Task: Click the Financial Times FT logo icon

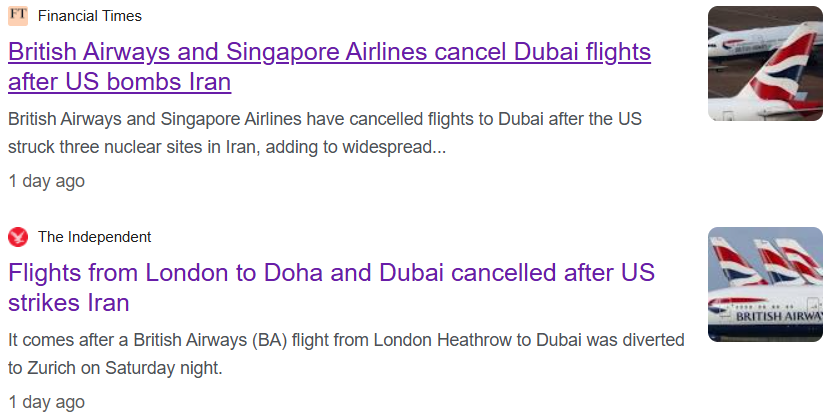Action: pos(18,15)
